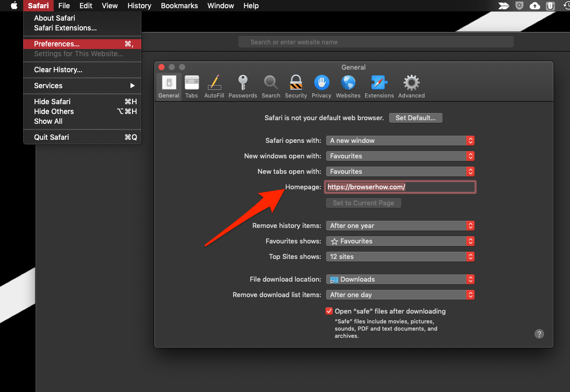Click the Safari menu bar title
Screen dimensions: 570x392
[x=38, y=6]
